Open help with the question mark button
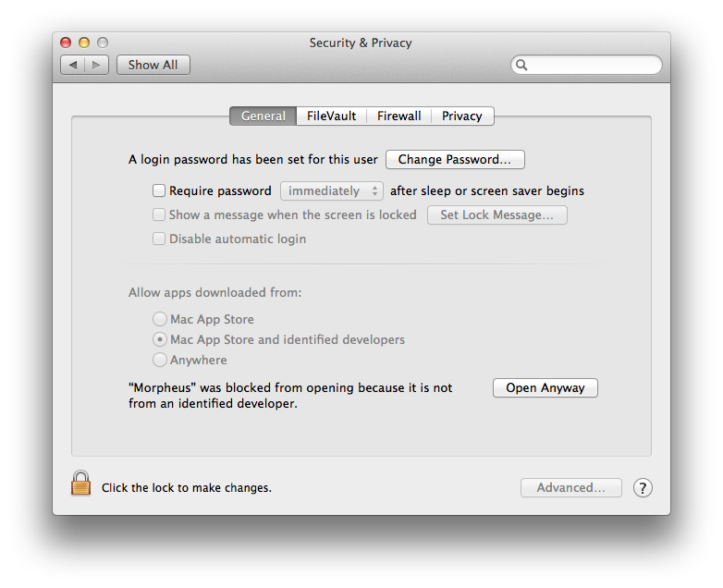Image resolution: width=723 pixels, height=588 pixels. click(643, 488)
